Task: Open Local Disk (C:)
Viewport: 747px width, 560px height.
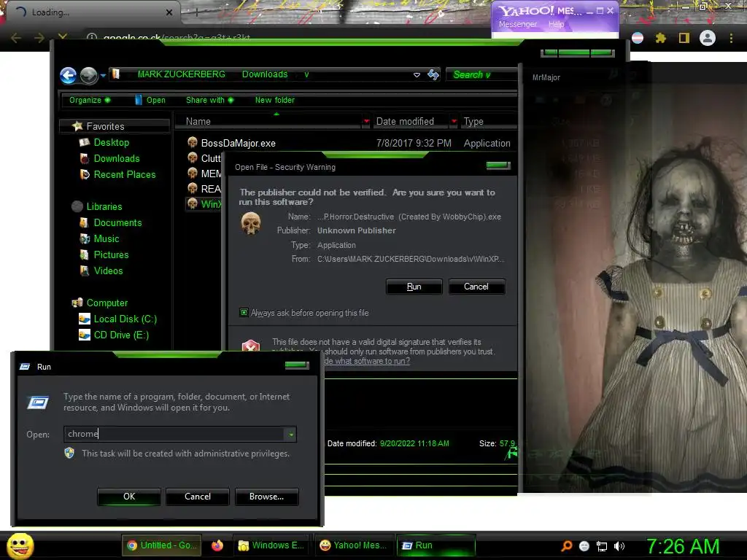Action: pos(125,319)
